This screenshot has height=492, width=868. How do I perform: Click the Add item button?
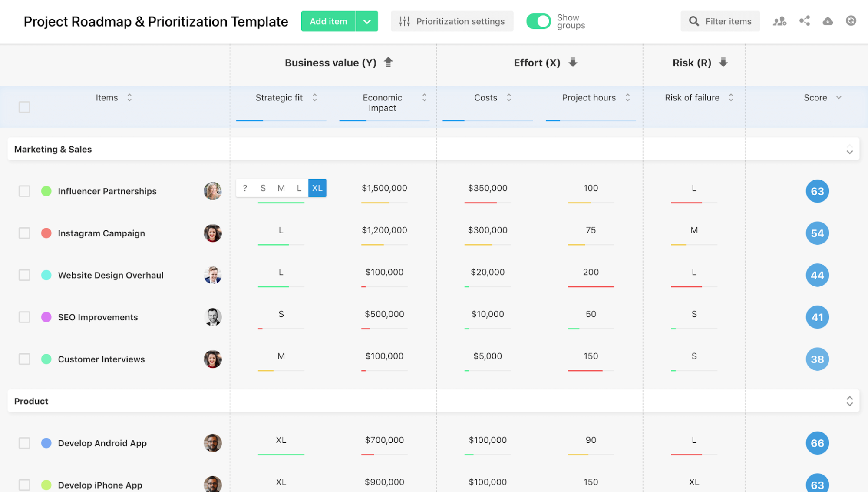click(328, 21)
